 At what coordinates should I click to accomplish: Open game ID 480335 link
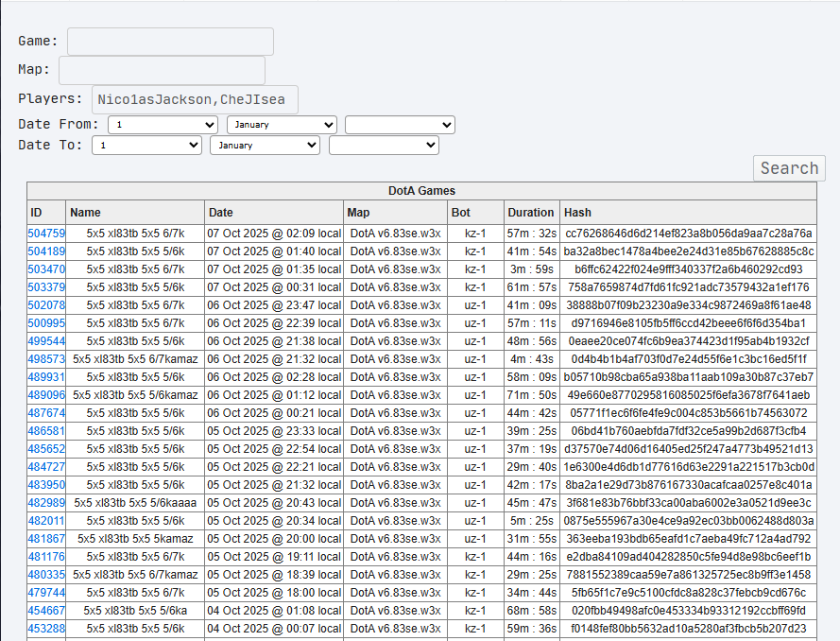[46, 575]
